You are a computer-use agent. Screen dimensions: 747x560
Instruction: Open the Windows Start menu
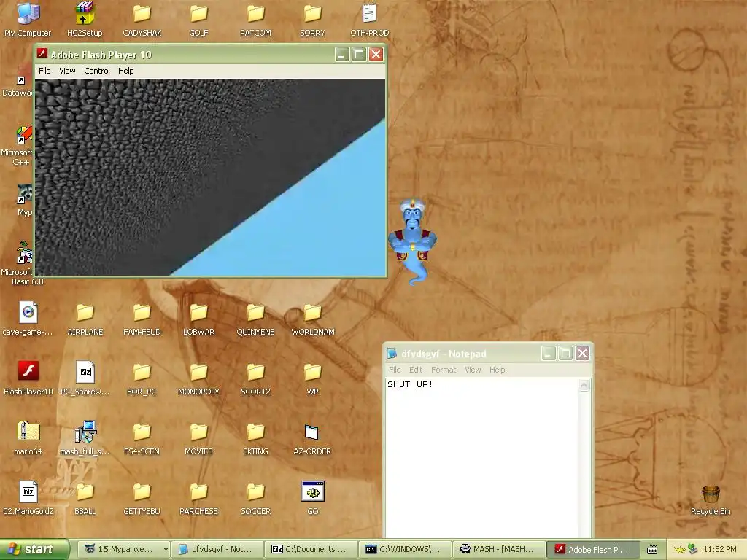[35, 550]
